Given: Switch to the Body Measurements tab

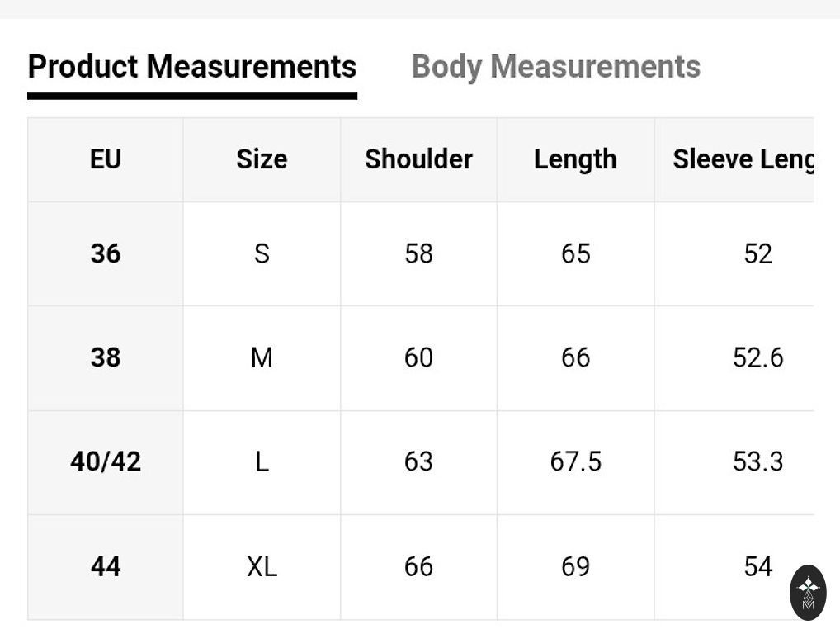Looking at the screenshot, I should click(555, 67).
